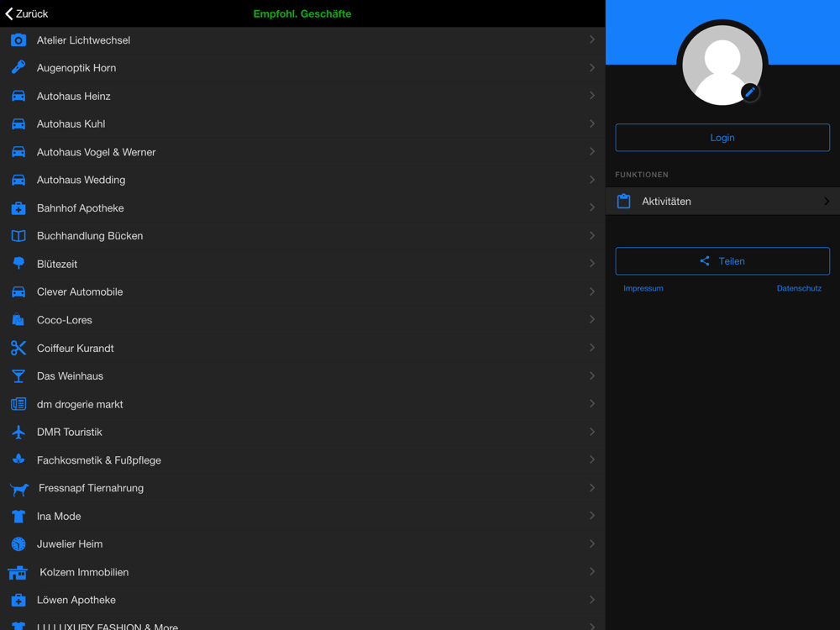Click the lotus icon beside Fachkosmetik & Fußpflege
The width and height of the screenshot is (840, 630).
pyautogui.click(x=18, y=459)
